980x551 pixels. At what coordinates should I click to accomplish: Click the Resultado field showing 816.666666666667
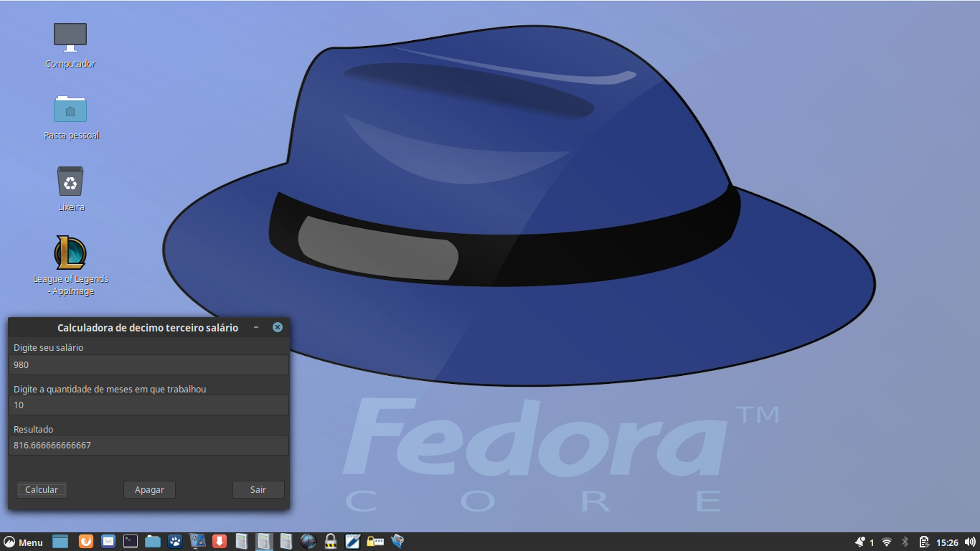coord(149,445)
